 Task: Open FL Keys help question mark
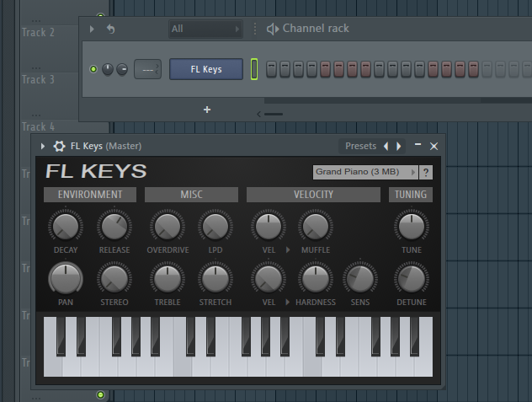point(426,172)
